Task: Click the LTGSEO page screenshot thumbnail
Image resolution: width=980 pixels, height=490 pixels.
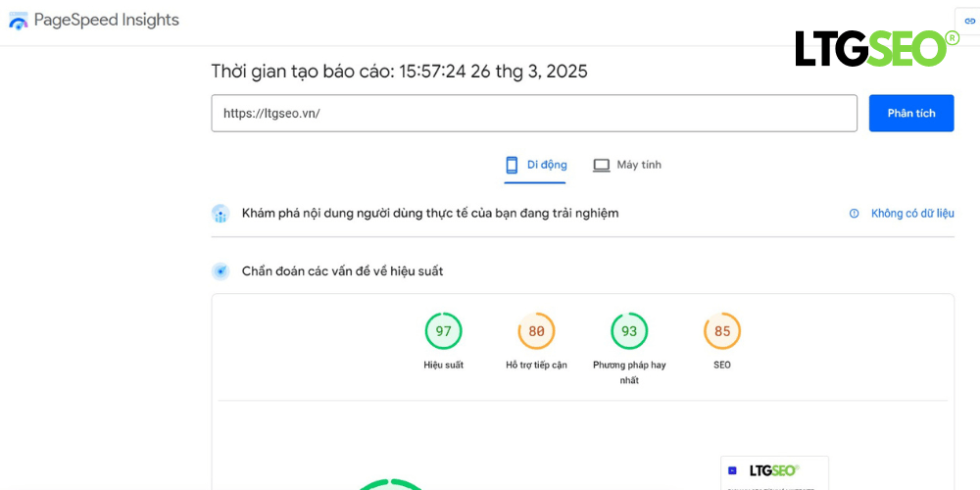Action: pos(774,473)
